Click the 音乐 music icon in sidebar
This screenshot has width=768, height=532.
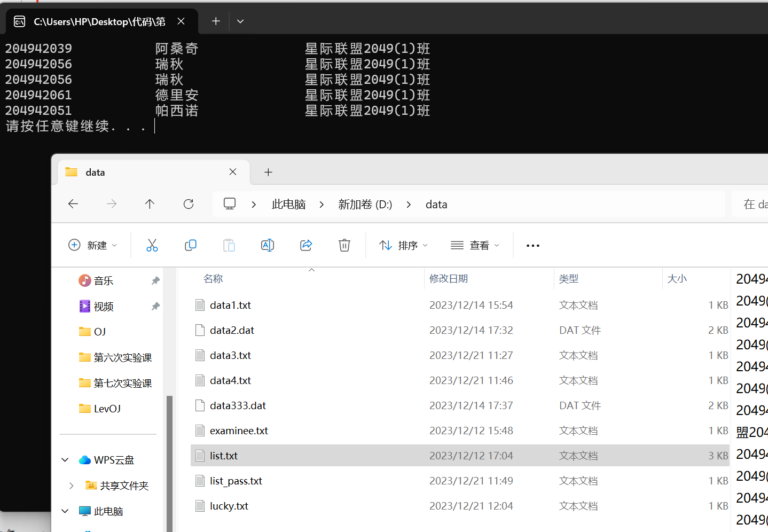[x=85, y=280]
